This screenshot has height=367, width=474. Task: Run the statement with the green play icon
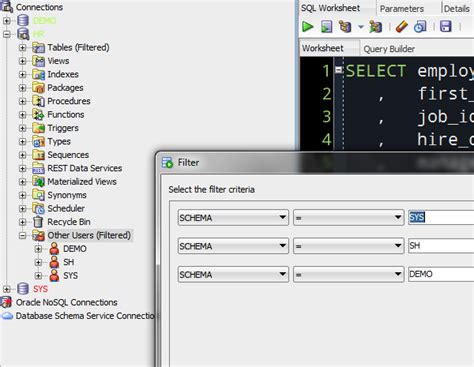click(x=307, y=27)
